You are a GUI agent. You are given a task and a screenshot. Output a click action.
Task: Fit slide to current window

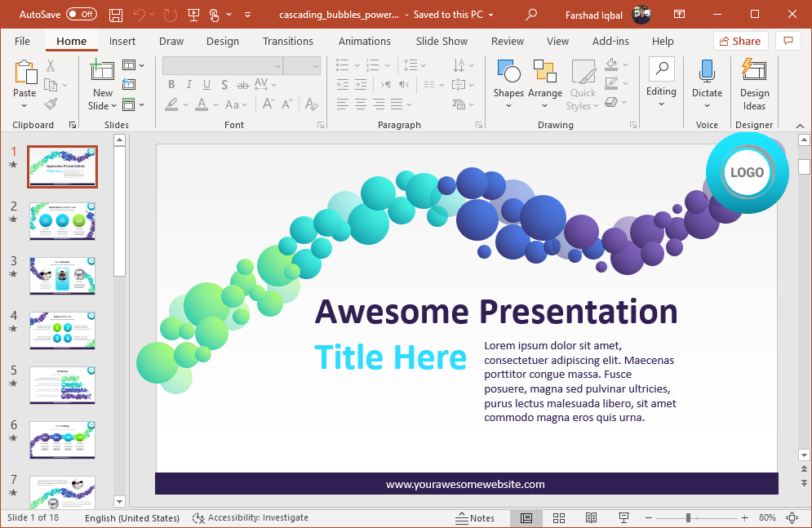[792, 518]
